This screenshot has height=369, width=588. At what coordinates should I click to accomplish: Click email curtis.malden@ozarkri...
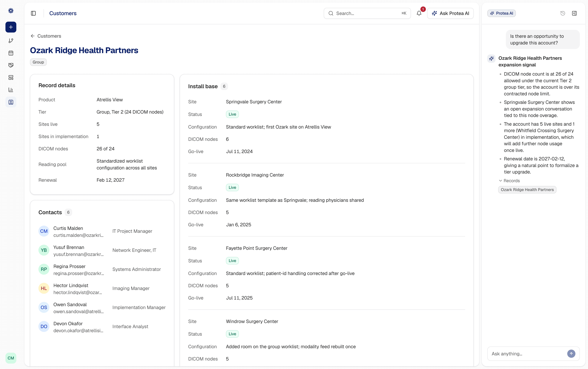pyautogui.click(x=78, y=235)
